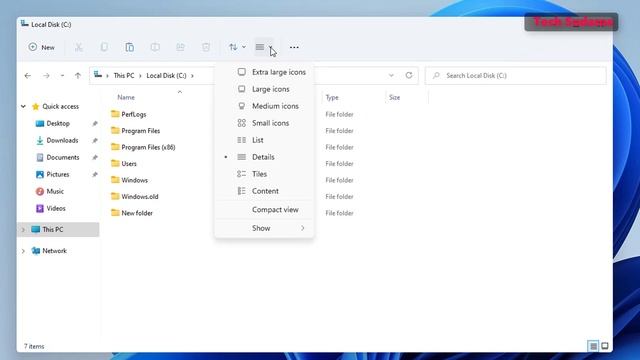The width and height of the screenshot is (640, 360).
Task: Sort by Size column header
Action: (394, 98)
